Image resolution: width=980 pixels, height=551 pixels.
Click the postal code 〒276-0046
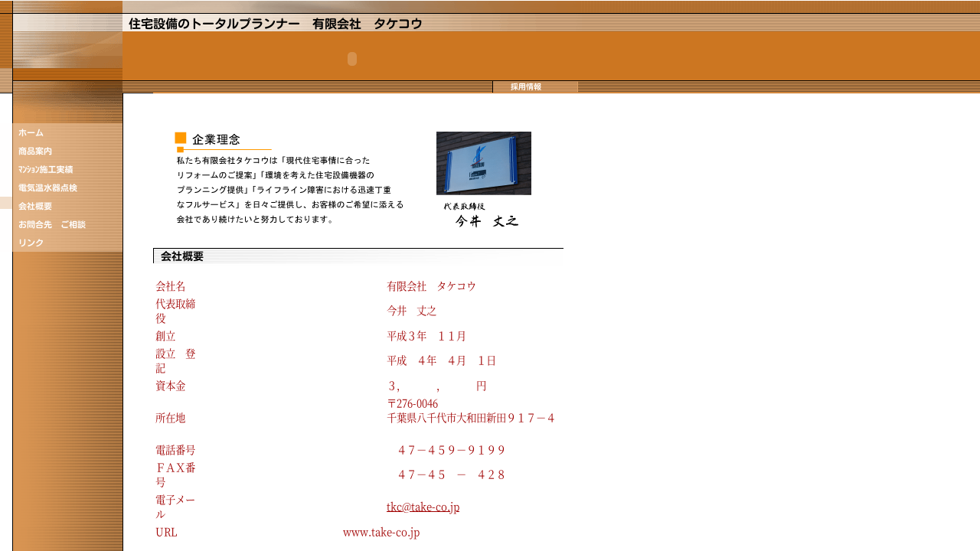(x=413, y=403)
